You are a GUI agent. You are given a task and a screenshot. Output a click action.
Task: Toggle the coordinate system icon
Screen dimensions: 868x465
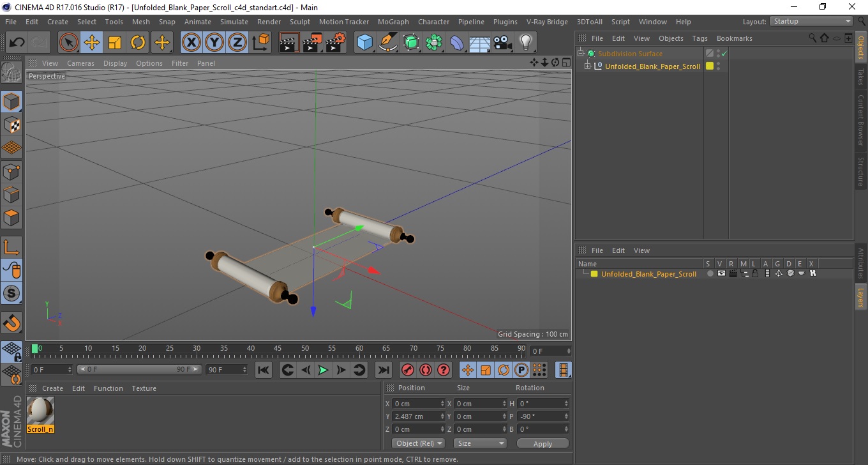click(x=260, y=43)
